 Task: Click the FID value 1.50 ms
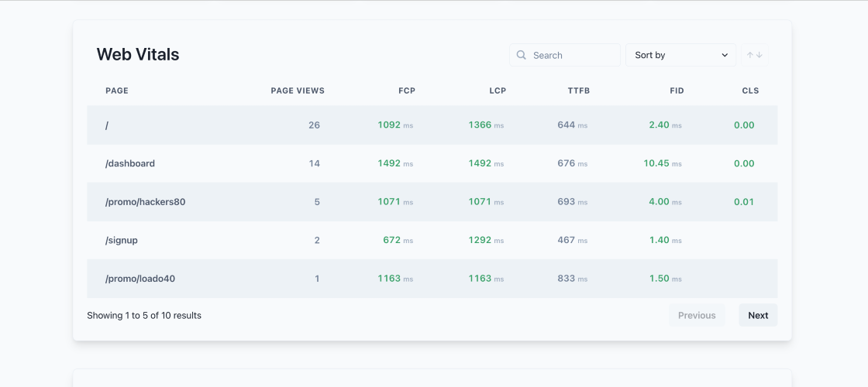(x=666, y=279)
